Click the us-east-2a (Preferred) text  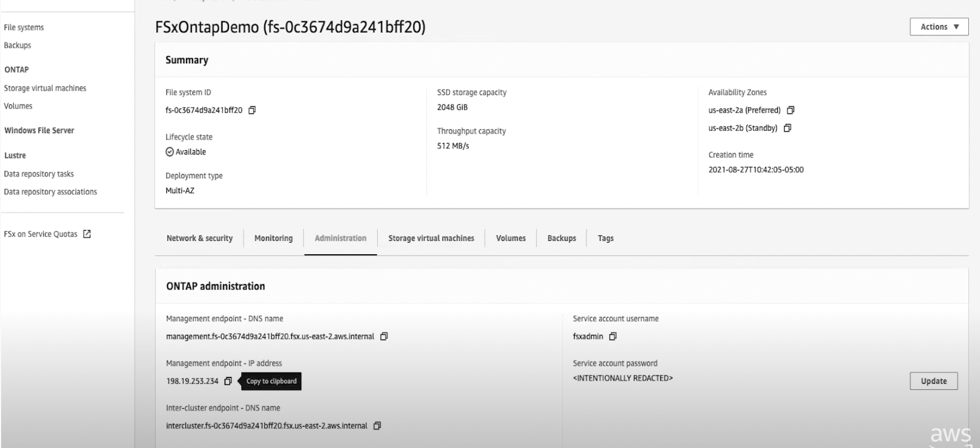pos(744,110)
